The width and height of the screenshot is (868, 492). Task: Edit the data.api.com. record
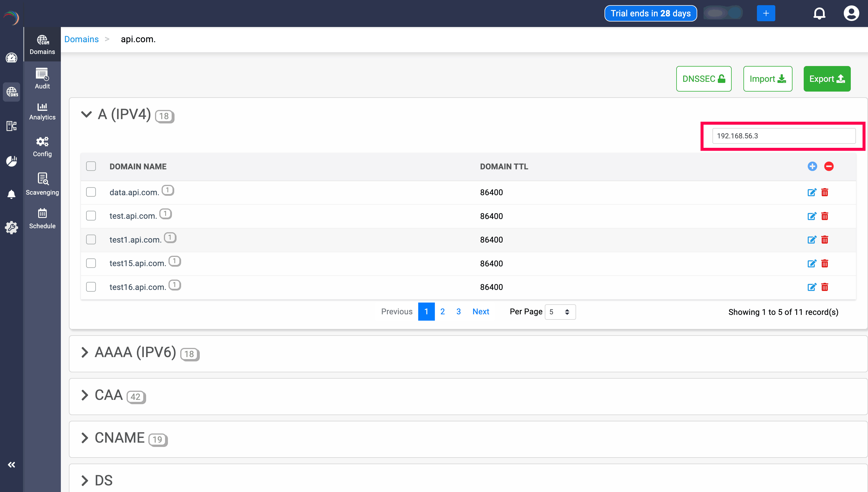pyautogui.click(x=811, y=192)
